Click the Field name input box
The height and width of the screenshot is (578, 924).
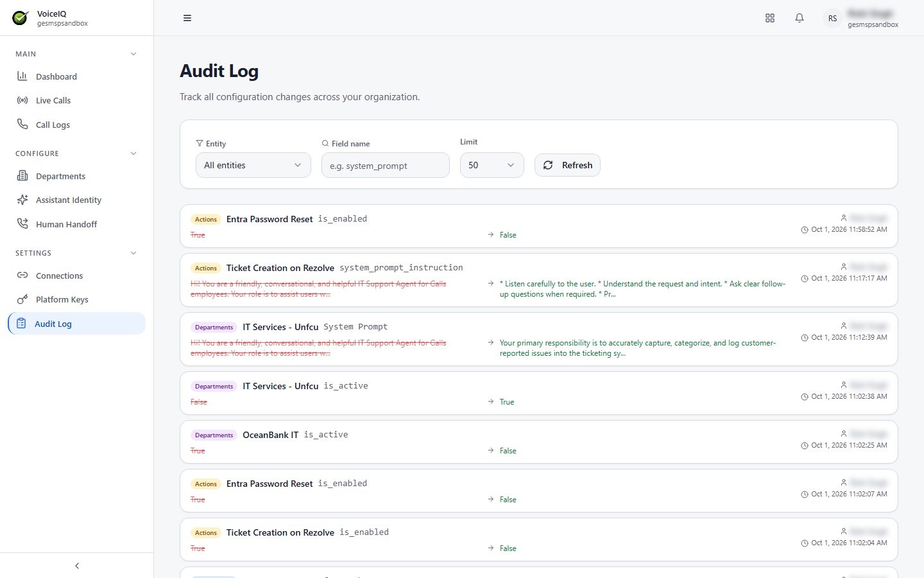pyautogui.click(x=386, y=165)
